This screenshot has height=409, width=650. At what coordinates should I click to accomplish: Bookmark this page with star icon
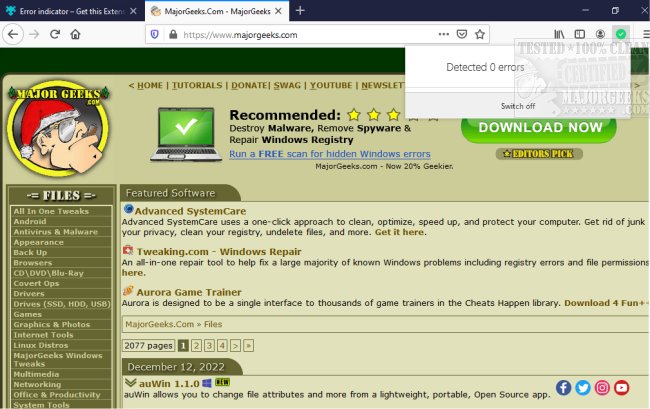[x=480, y=34]
